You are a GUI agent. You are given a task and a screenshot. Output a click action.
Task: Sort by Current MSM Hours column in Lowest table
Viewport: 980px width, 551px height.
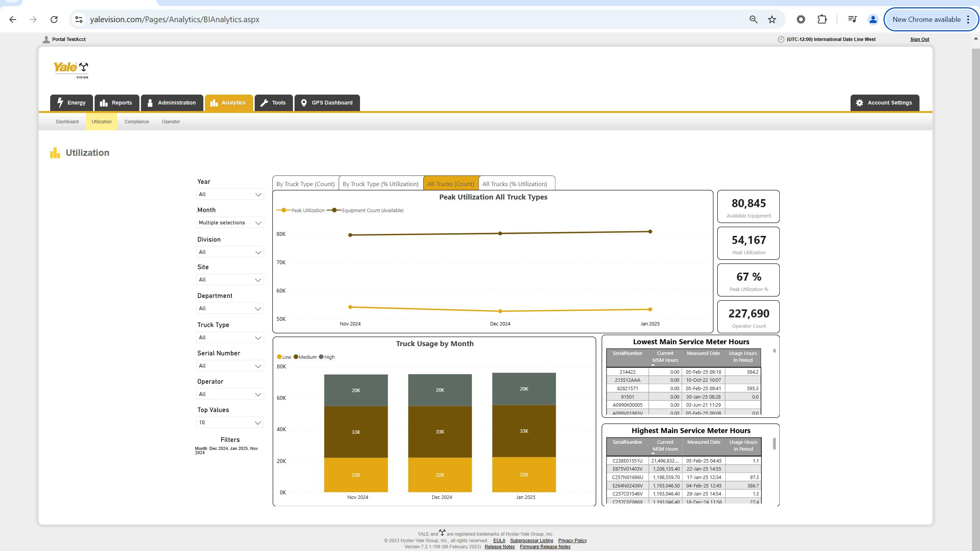tap(665, 357)
